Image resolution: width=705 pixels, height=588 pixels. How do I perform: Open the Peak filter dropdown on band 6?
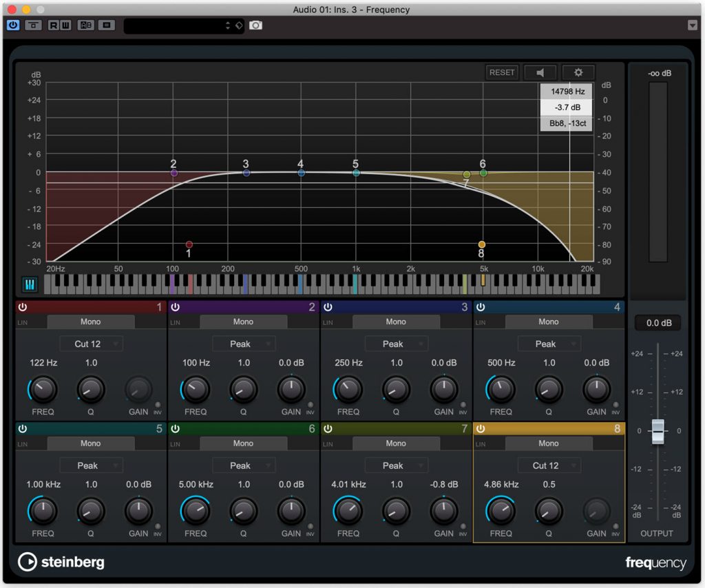coord(243,465)
